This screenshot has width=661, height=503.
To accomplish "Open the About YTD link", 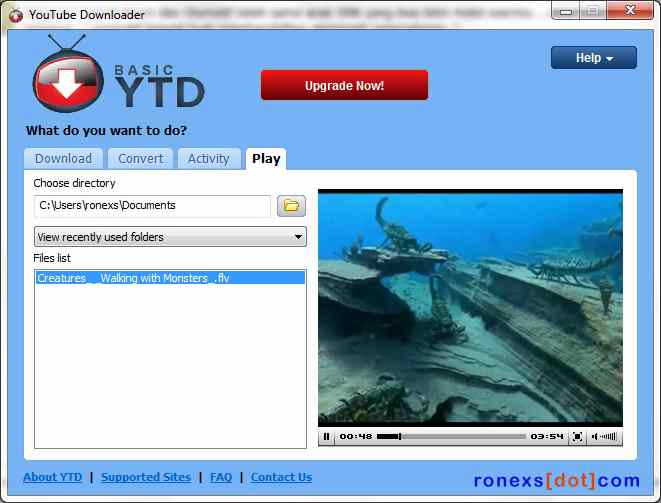I will pos(53,477).
